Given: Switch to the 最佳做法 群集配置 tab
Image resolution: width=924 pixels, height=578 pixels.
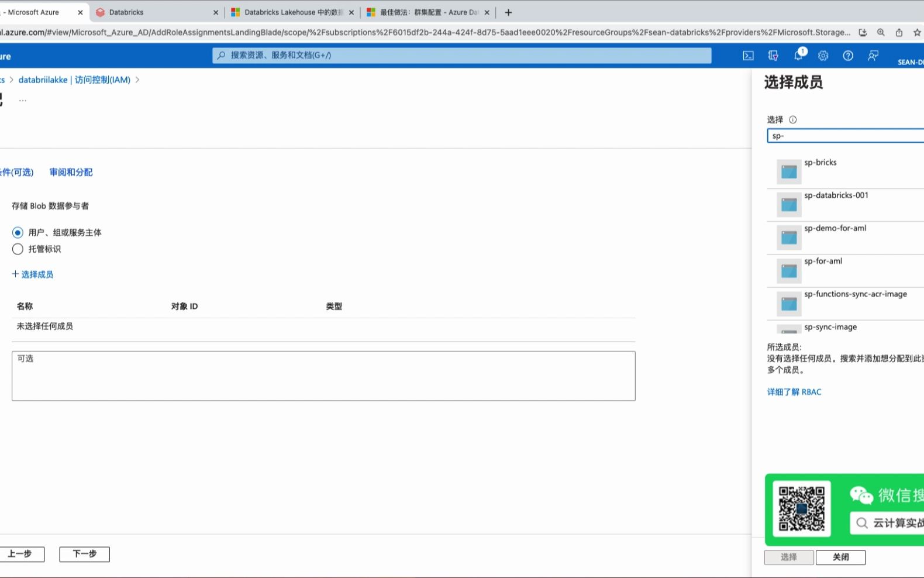Looking at the screenshot, I should tap(429, 12).
